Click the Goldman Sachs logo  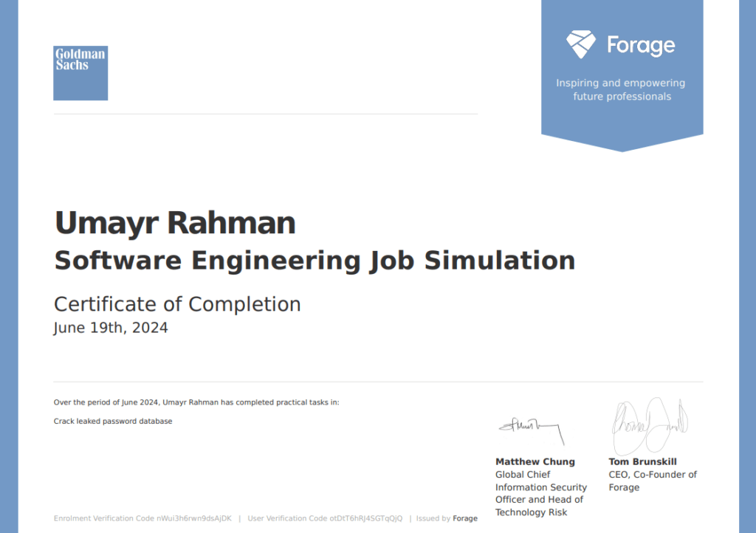click(80, 73)
